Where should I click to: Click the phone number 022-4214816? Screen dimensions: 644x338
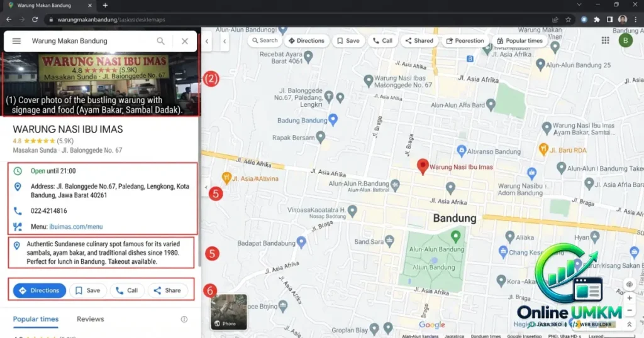point(49,211)
